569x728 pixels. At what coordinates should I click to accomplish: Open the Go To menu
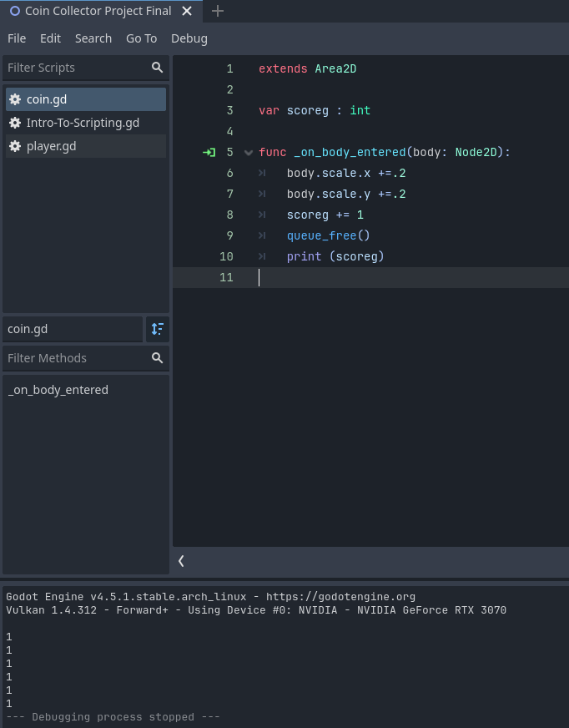[142, 38]
